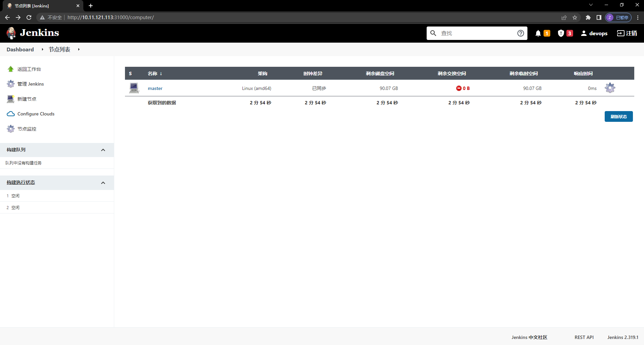
Task: Open the search help question-mark icon
Action: click(x=521, y=33)
